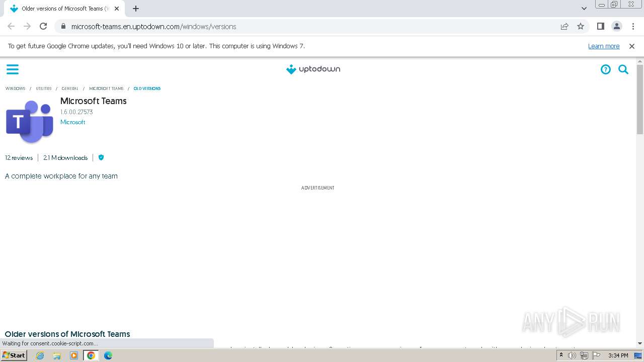Open Chrome three-dot menu
The image size is (644, 362).
[x=633, y=26]
